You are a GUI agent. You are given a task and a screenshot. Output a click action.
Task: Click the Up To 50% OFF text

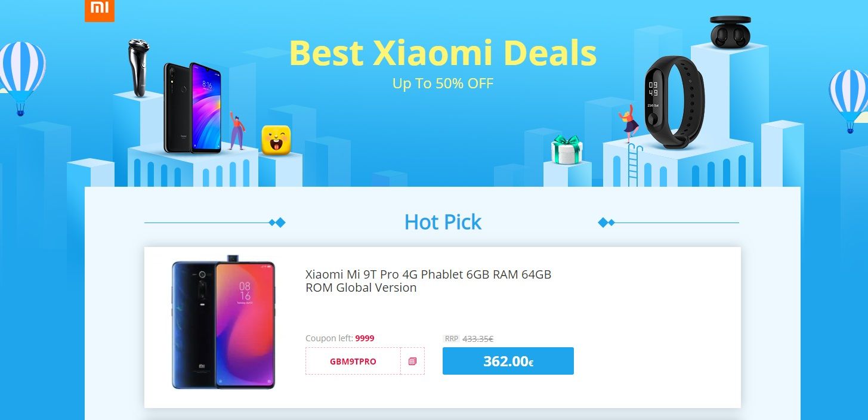click(443, 84)
